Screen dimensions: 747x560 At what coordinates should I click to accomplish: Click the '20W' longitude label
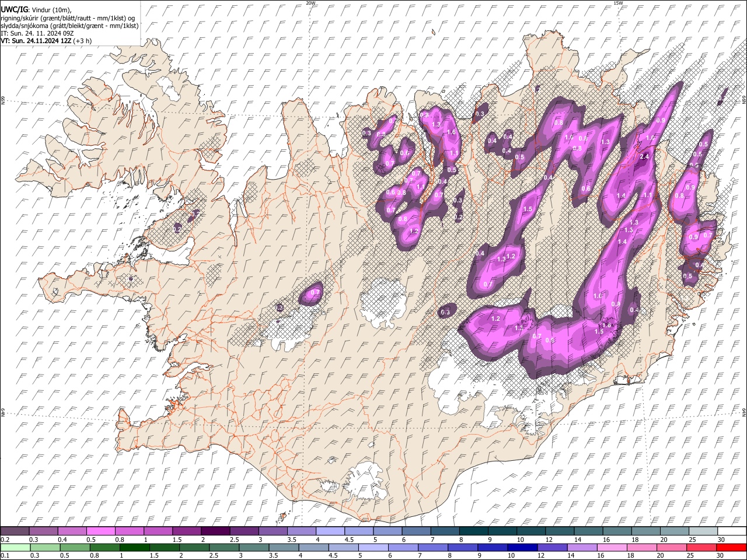pos(310,3)
